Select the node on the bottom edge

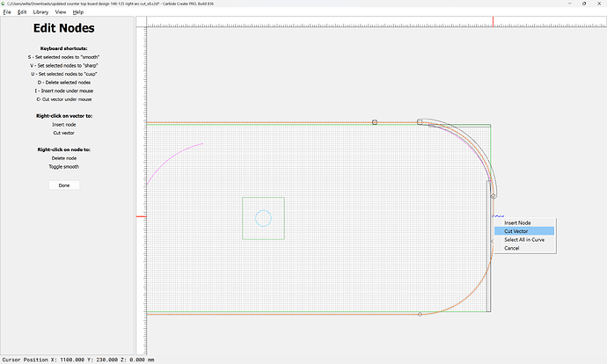420,314
